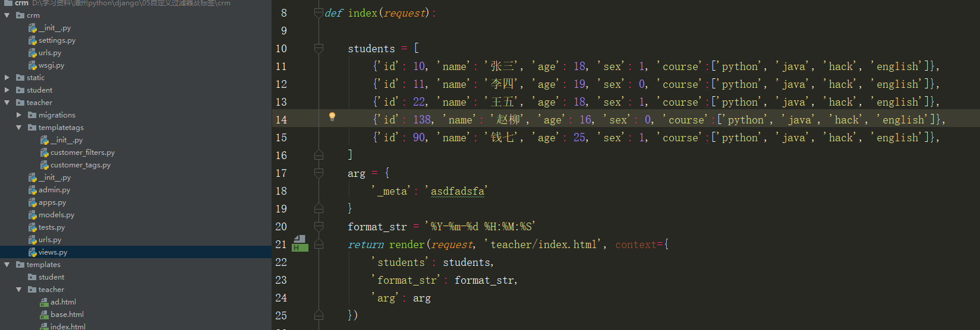Open index.html template file
Image resolution: width=980 pixels, height=330 pixels.
pyautogui.click(x=68, y=326)
